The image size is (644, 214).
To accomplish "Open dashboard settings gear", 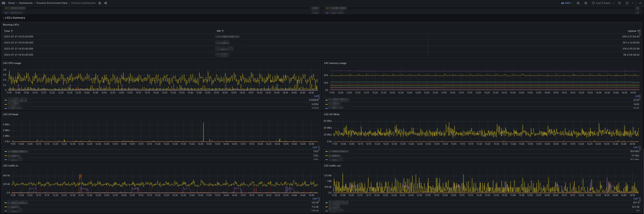I will click(x=586, y=3).
